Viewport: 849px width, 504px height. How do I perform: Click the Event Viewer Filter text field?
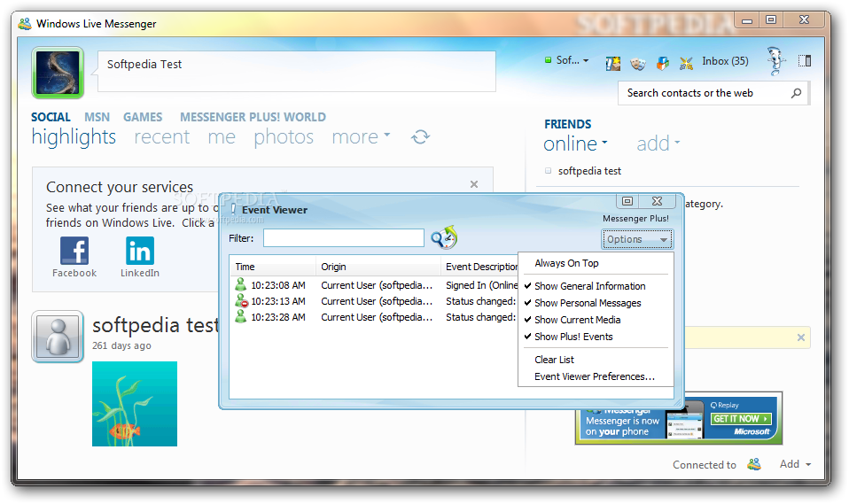344,238
